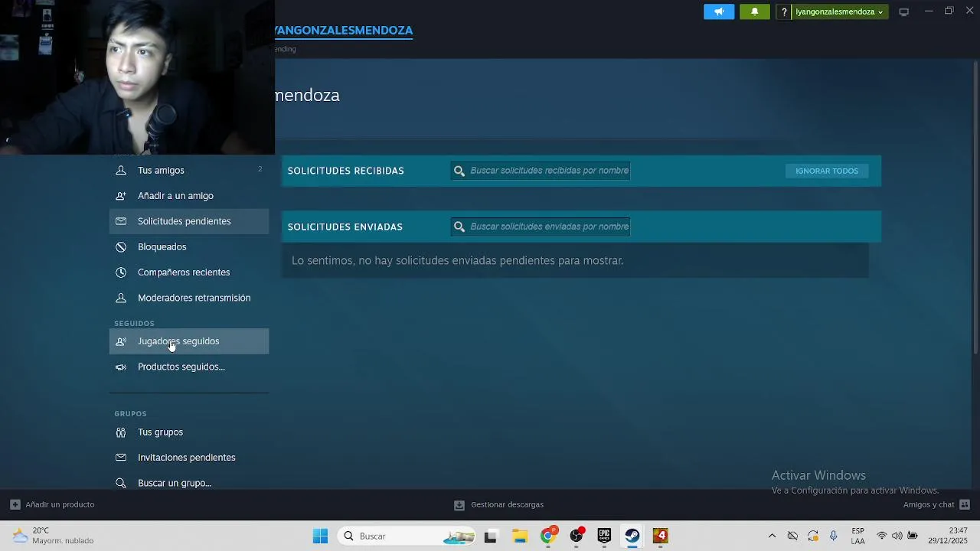Open Invitaciones pendientes
The height and width of the screenshot is (551, 980).
coord(188,458)
